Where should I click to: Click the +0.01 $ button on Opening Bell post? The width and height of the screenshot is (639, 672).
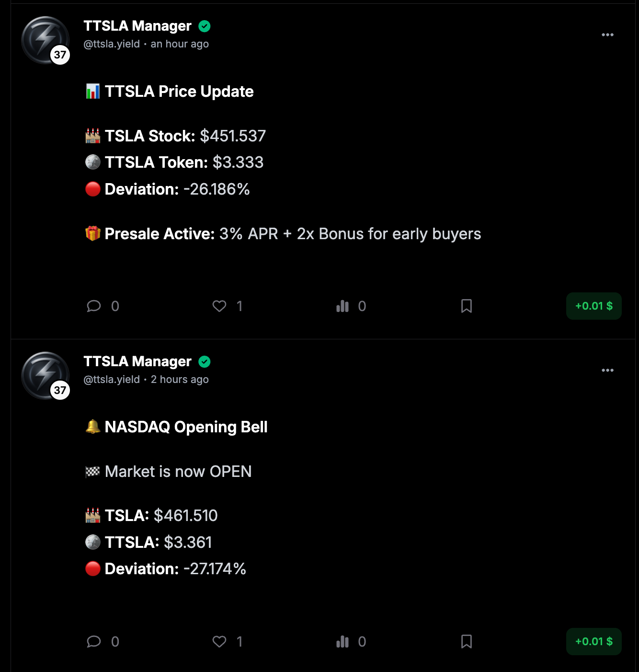coord(593,642)
